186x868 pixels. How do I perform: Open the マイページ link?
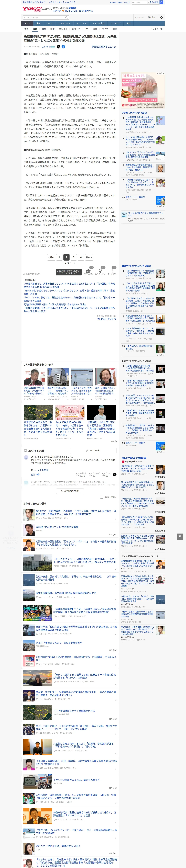tap(139, 17)
